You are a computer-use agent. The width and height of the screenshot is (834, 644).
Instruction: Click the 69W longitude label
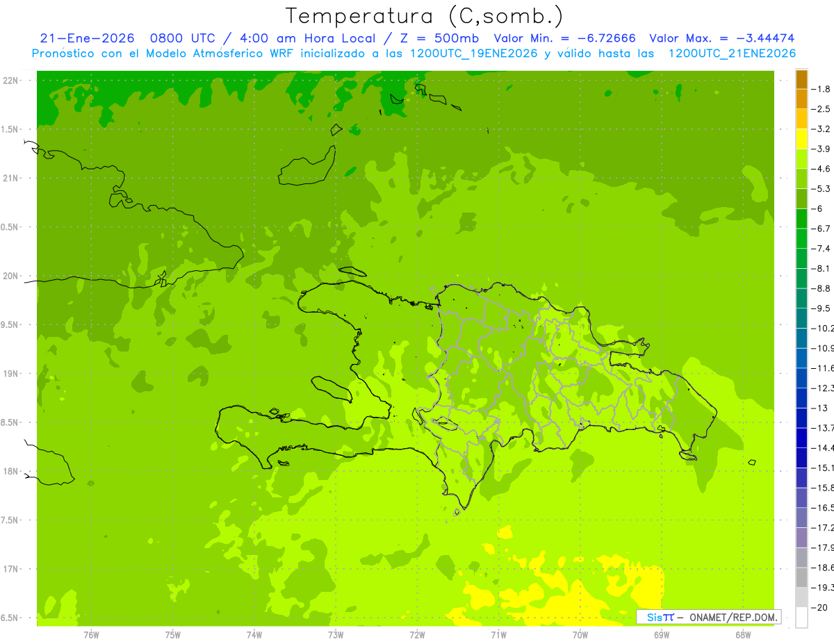[x=662, y=634]
